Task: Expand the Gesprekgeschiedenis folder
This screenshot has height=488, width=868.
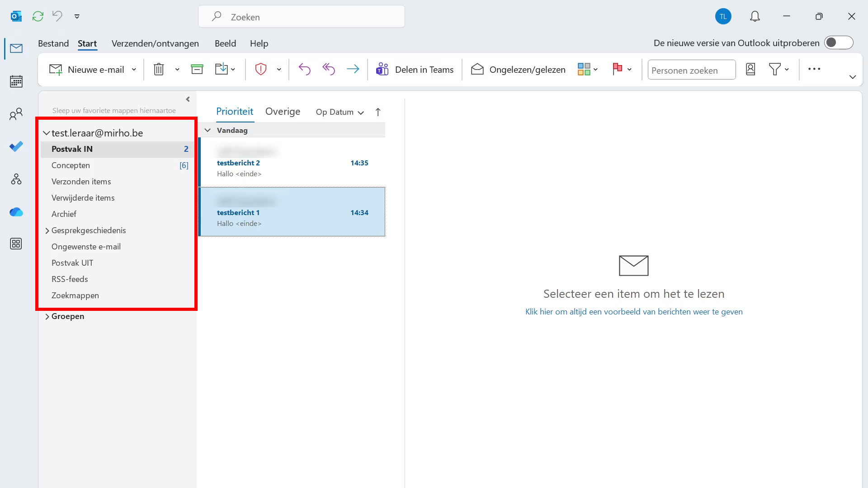Action: coord(47,230)
